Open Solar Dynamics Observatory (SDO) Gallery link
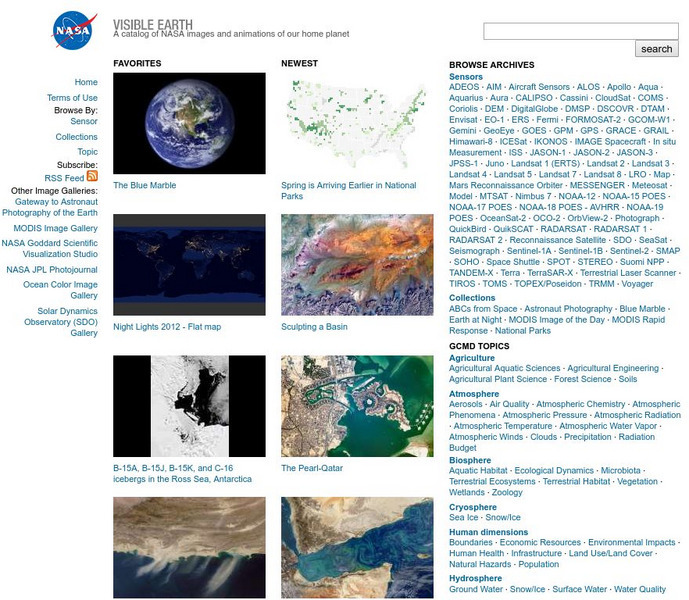Screen dimensions: 689x600 pos(61,322)
